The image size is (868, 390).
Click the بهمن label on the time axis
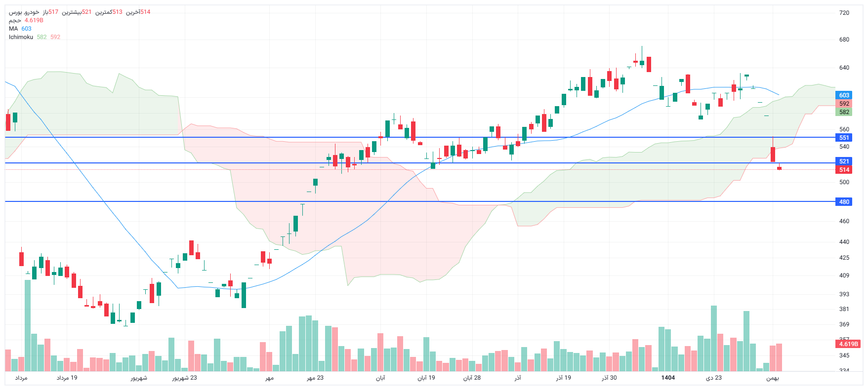point(772,378)
